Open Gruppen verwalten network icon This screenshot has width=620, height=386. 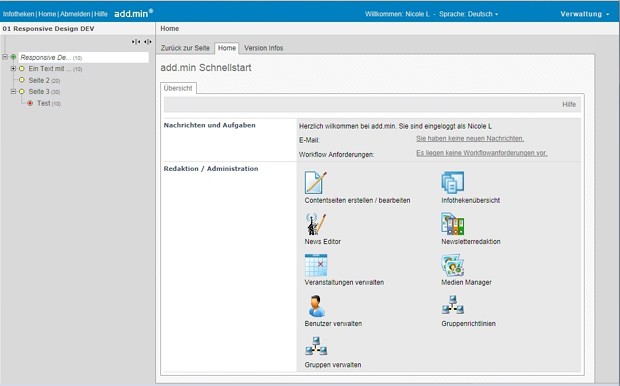(316, 346)
